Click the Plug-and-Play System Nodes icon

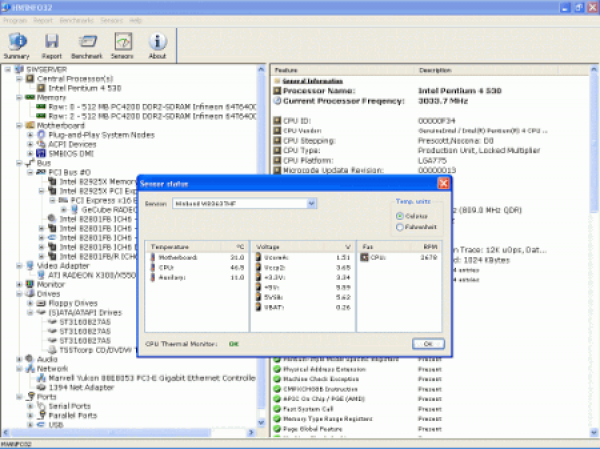pos(41,135)
